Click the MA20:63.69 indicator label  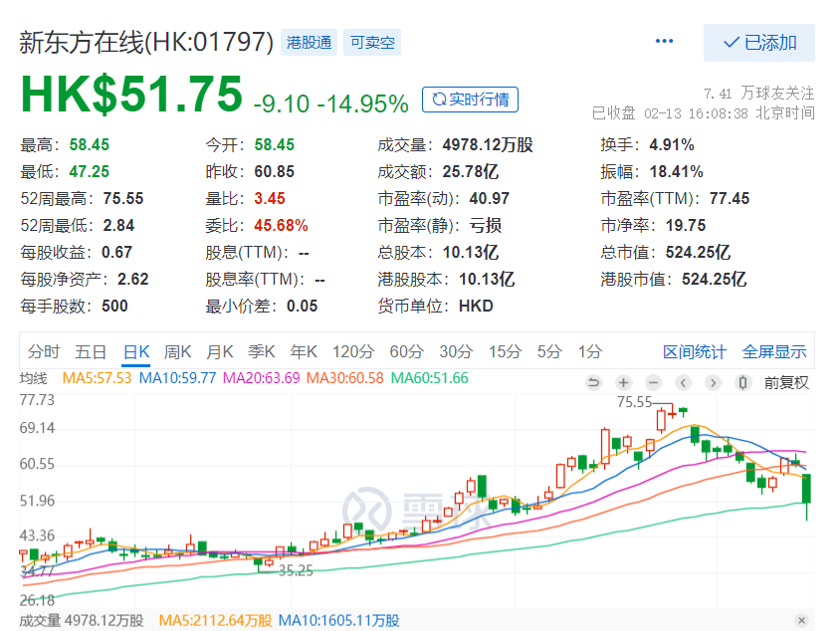[x=262, y=378]
